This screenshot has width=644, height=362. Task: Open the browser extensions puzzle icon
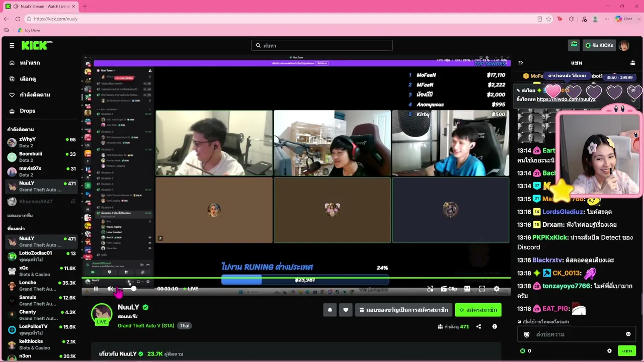[x=571, y=19]
